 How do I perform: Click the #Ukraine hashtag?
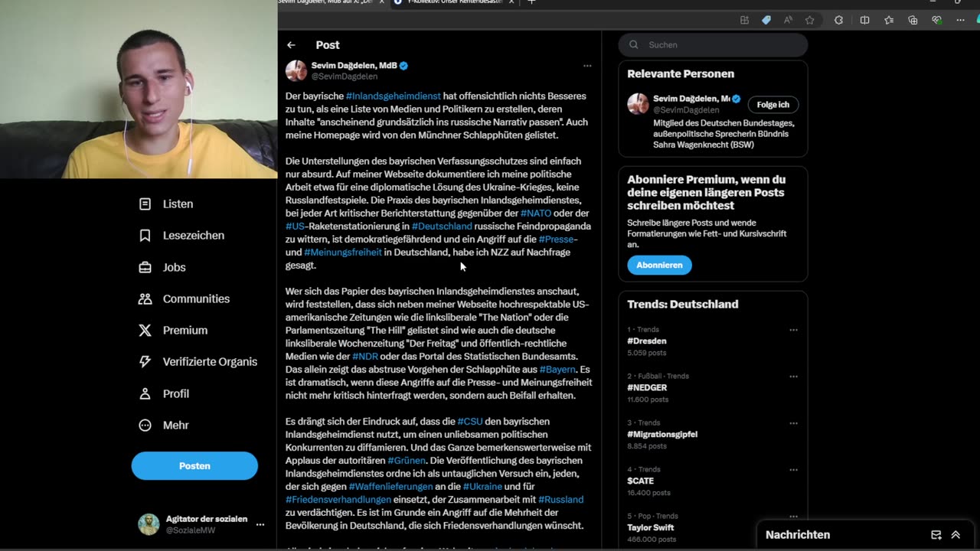483,487
